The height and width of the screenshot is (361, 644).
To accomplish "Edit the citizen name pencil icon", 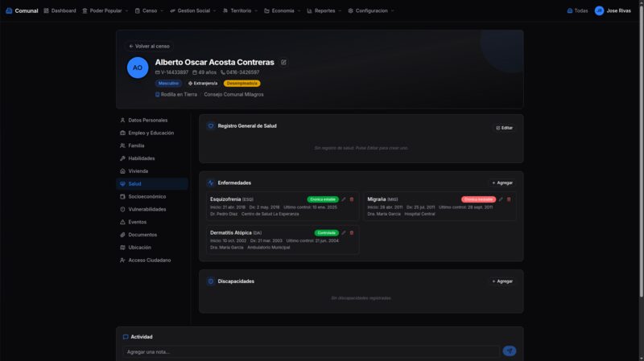I will [283, 63].
